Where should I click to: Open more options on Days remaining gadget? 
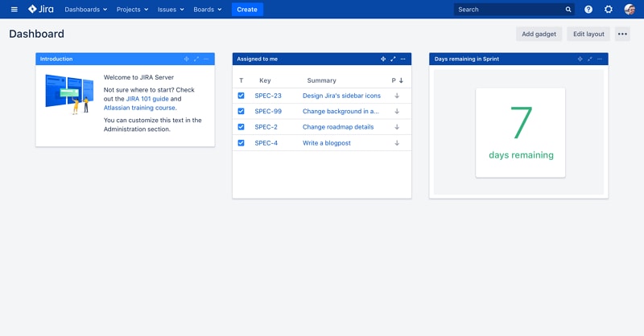[x=600, y=59]
